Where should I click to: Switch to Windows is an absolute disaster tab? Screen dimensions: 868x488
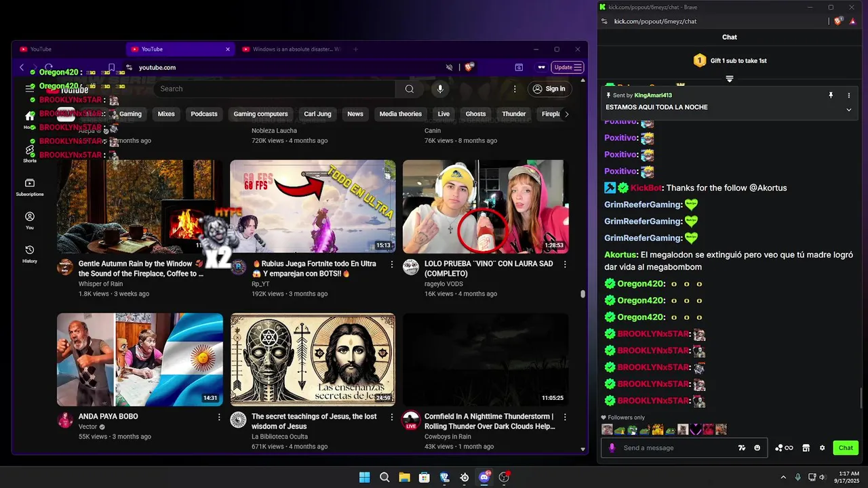291,49
